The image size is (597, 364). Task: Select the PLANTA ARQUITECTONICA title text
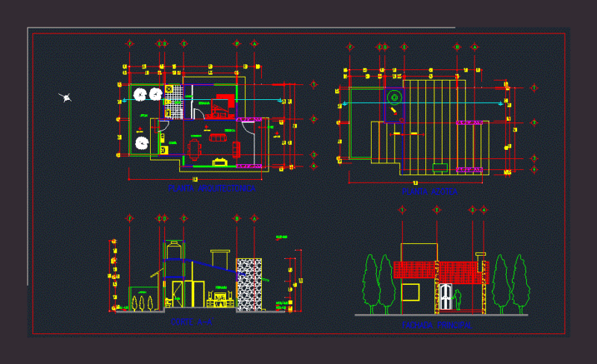pyautogui.click(x=212, y=188)
